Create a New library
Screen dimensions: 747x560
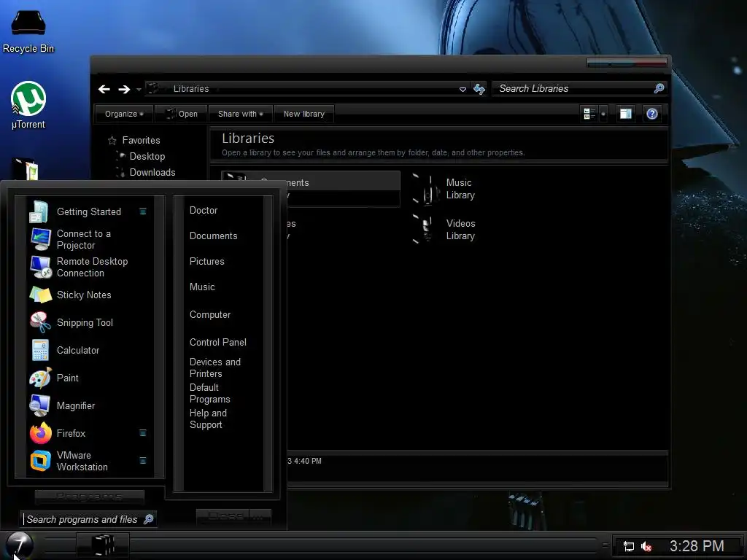(304, 114)
